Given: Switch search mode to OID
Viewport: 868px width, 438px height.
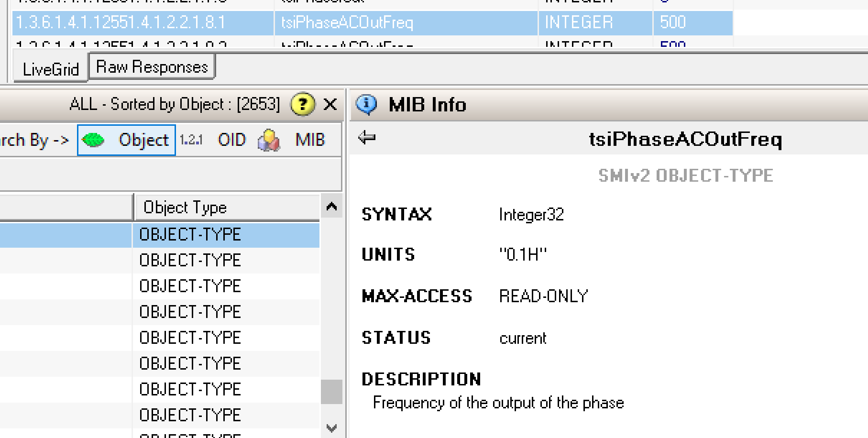Looking at the screenshot, I should pyautogui.click(x=231, y=140).
